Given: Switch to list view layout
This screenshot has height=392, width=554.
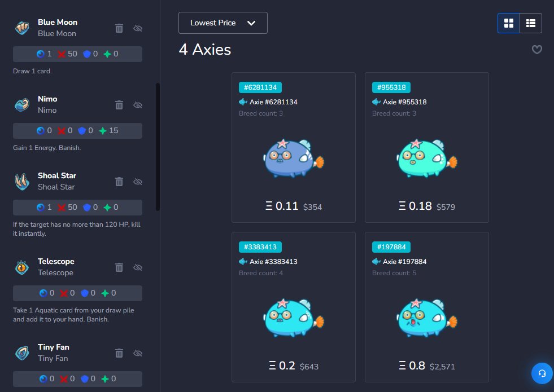Looking at the screenshot, I should (531, 23).
